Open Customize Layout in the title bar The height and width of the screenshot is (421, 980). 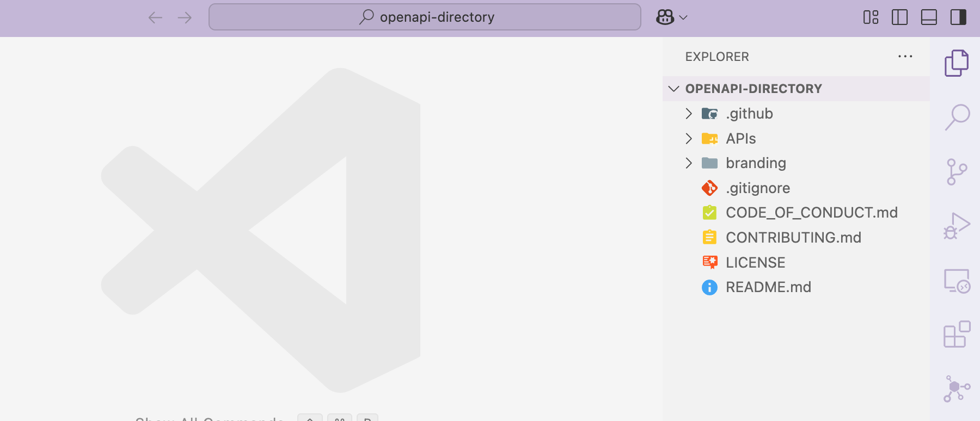pos(871,17)
